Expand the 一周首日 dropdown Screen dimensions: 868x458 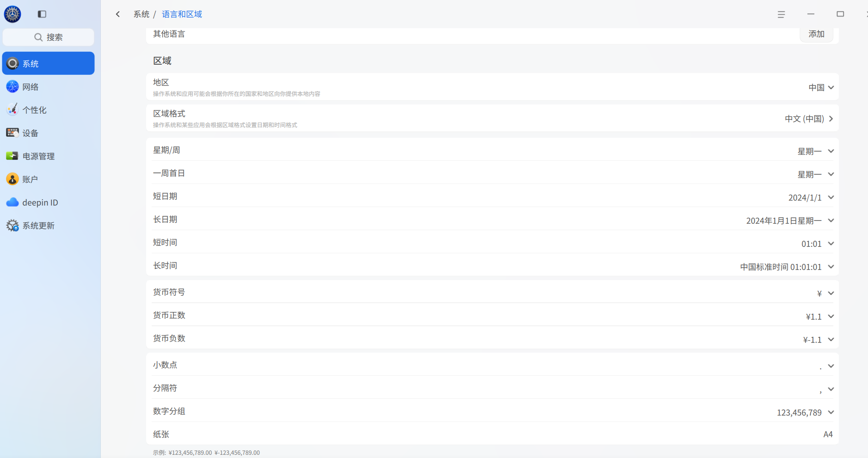[x=816, y=174]
